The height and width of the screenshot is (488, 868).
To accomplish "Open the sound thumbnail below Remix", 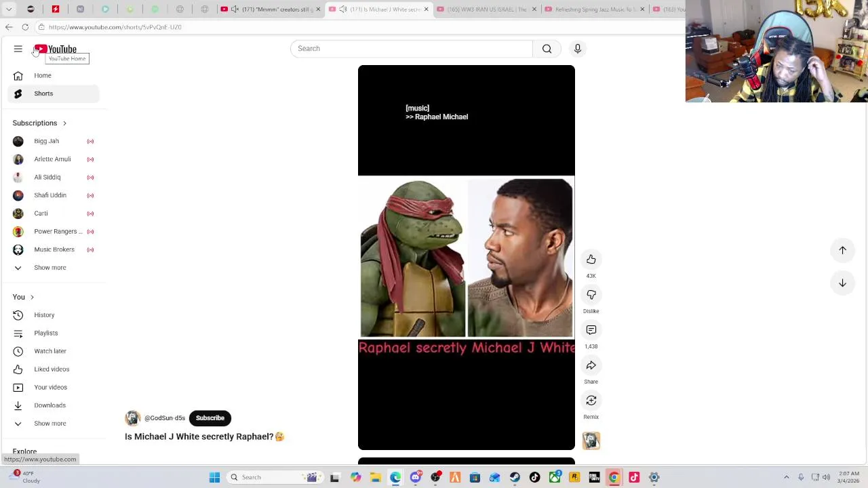I will coord(591,441).
